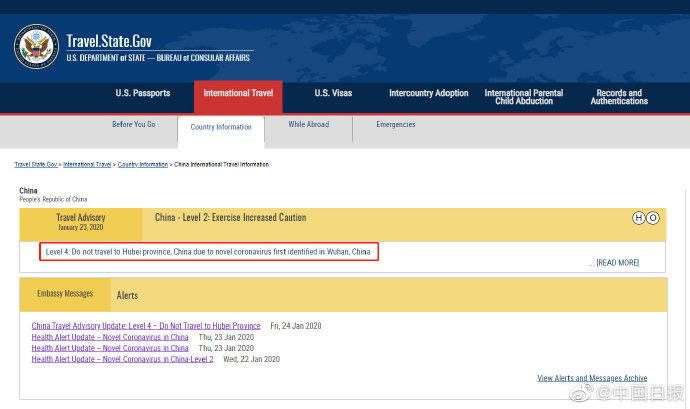Click the H icon in the advisory banner
This screenshot has height=409, width=690.
pos(639,218)
